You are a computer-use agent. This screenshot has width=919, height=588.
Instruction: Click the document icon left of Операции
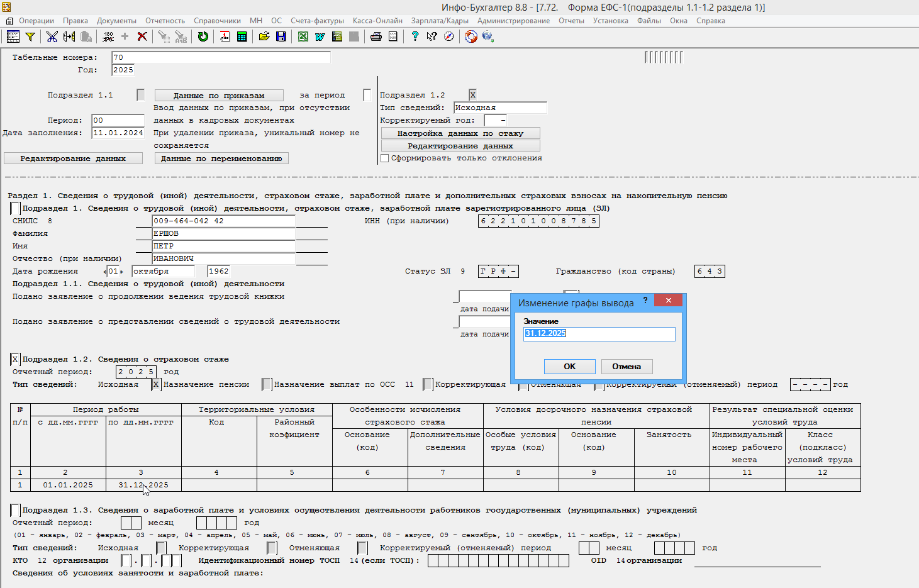[x=9, y=21]
